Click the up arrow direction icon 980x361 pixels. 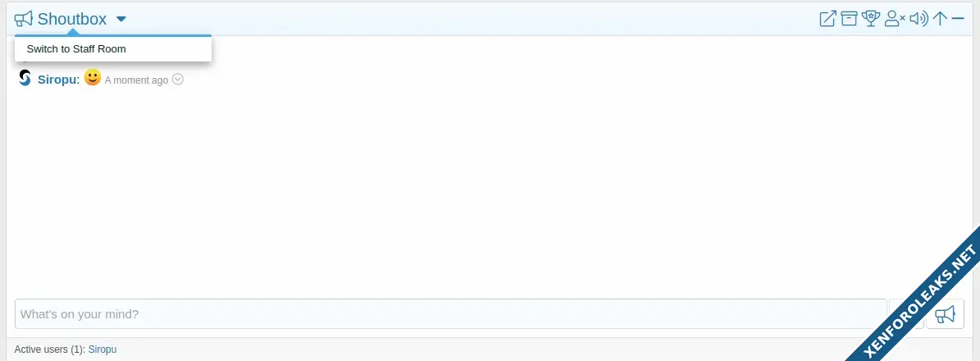(x=940, y=19)
